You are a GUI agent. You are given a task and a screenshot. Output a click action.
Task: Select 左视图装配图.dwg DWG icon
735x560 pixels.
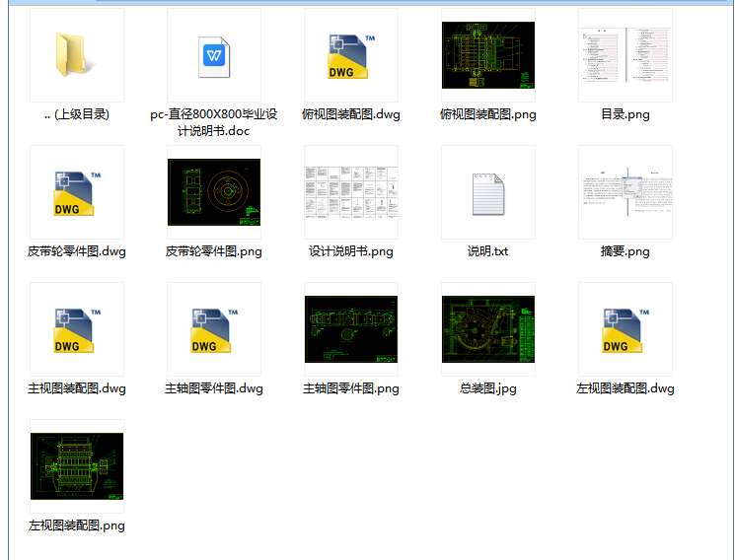pyautogui.click(x=625, y=330)
